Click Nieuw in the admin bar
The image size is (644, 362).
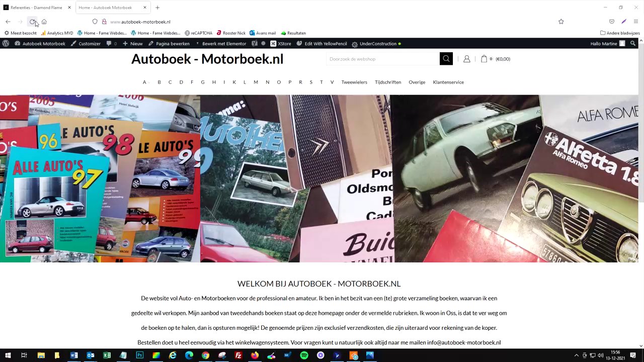(x=133, y=44)
